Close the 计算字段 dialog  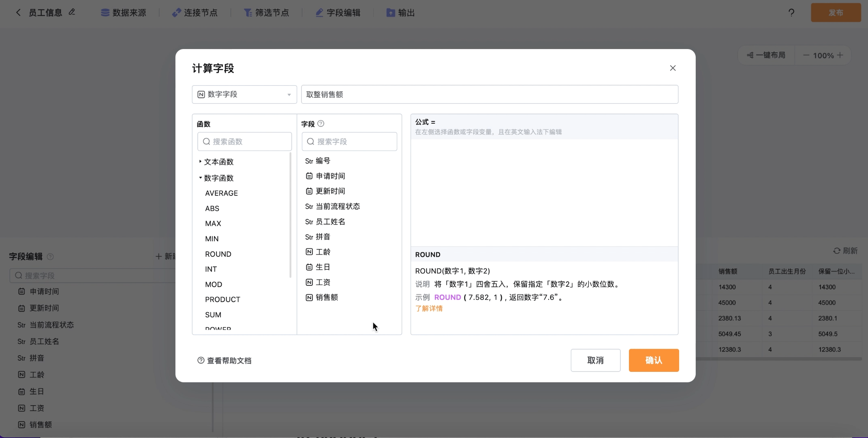point(673,68)
